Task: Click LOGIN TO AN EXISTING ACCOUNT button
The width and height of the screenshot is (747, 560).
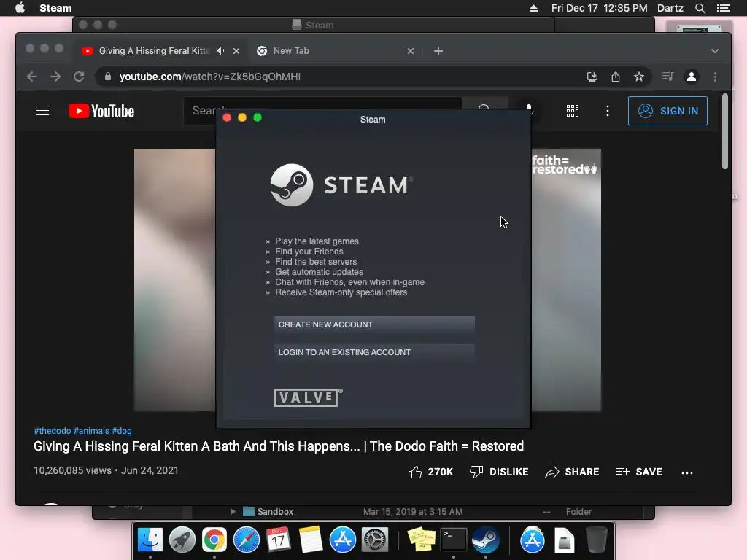Action: point(374,352)
